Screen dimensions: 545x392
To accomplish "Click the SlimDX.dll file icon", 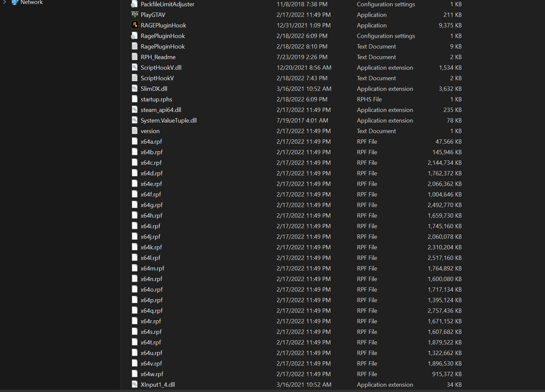I will pos(135,89).
